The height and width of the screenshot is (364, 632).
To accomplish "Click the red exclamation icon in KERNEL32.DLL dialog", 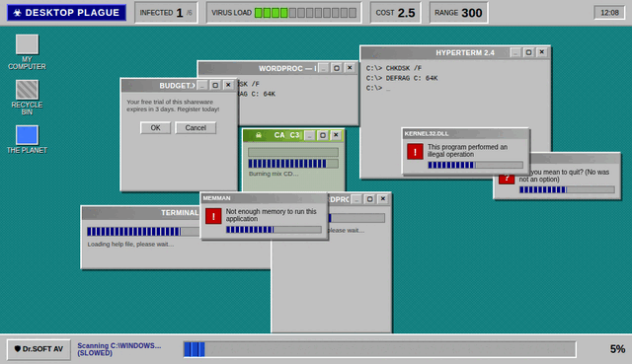I will (x=415, y=151).
